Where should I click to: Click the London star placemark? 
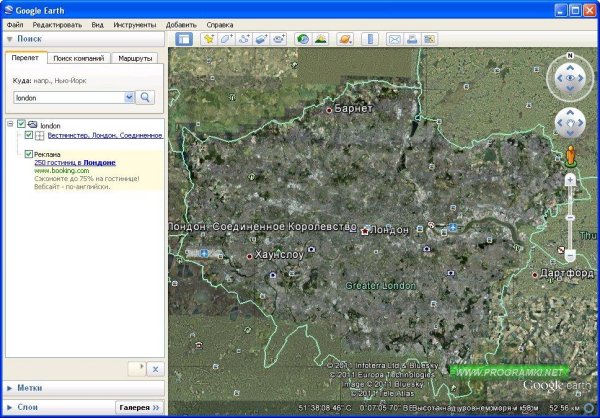pos(365,231)
